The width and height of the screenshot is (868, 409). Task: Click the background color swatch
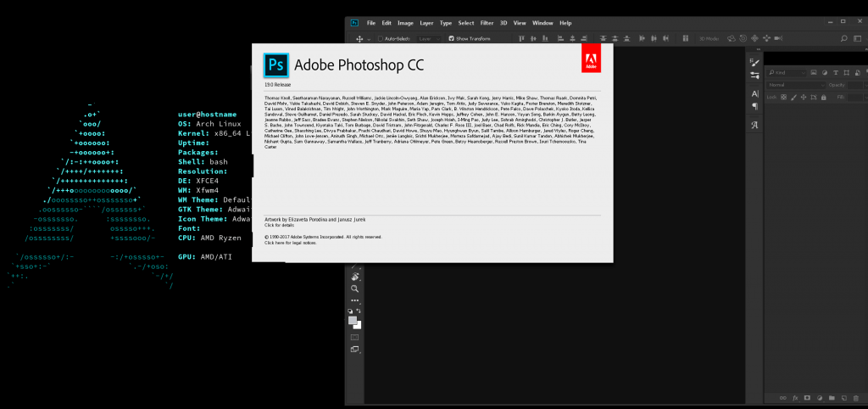tap(359, 325)
